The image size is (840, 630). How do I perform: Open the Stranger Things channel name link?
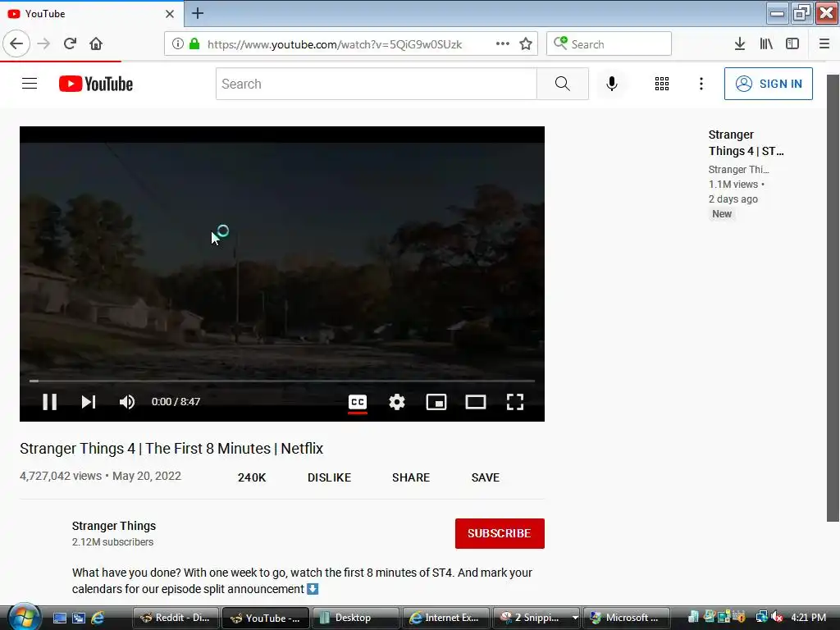tap(114, 526)
